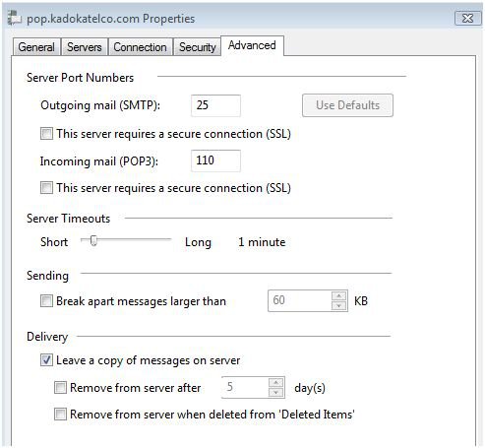Open the Servers tab
485x448 pixels.
coord(85,47)
